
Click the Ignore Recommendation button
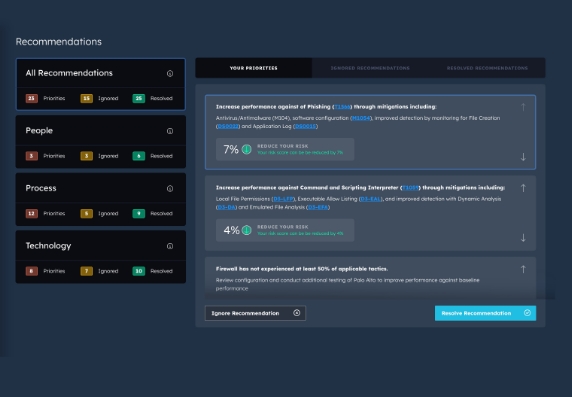click(255, 313)
